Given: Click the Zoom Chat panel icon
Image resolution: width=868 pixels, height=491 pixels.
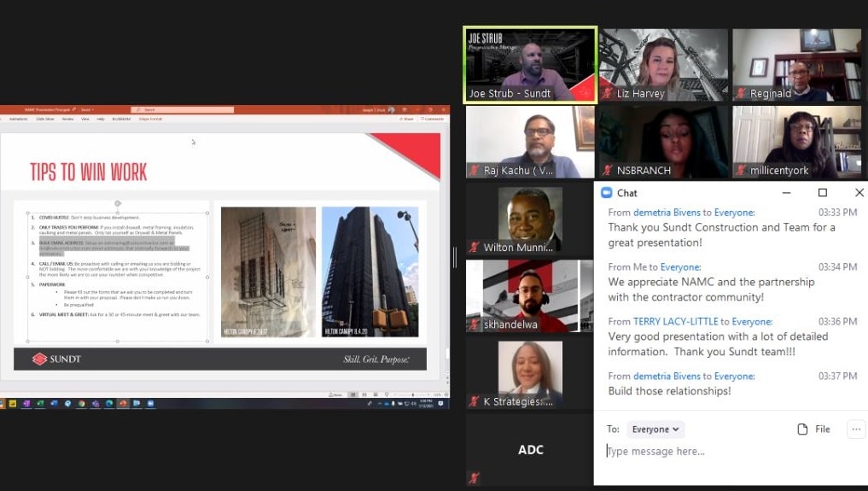Looking at the screenshot, I should pos(606,193).
